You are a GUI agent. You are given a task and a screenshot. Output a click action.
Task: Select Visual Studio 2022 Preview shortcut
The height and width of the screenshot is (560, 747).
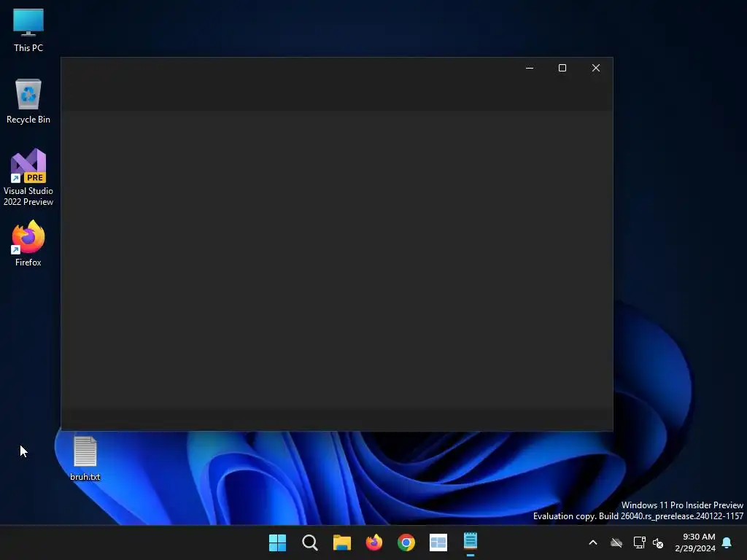coord(28,177)
